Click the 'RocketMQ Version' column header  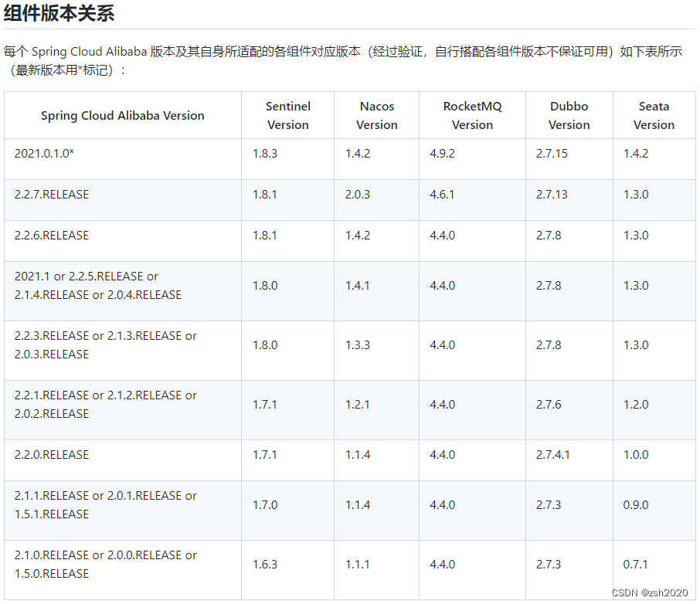(472, 116)
